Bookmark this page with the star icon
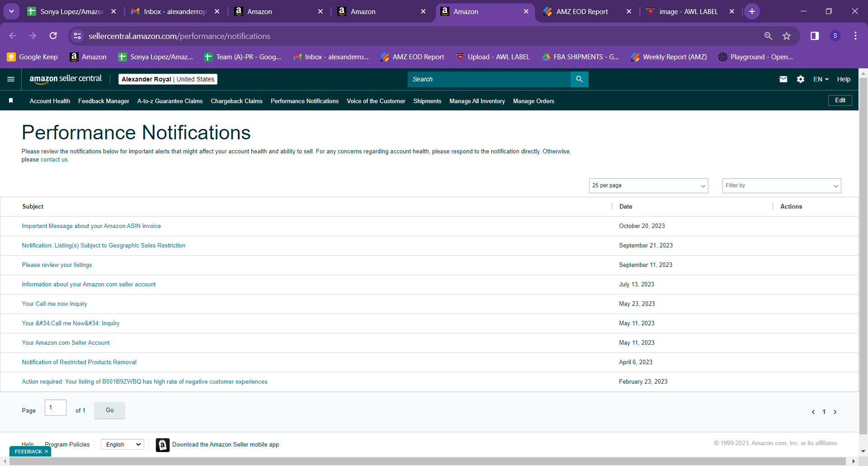 point(787,36)
